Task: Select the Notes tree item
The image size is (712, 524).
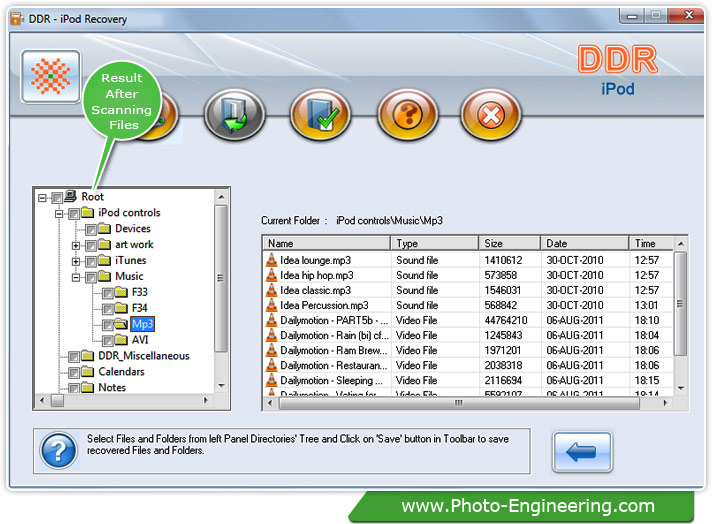Action: pos(112,387)
